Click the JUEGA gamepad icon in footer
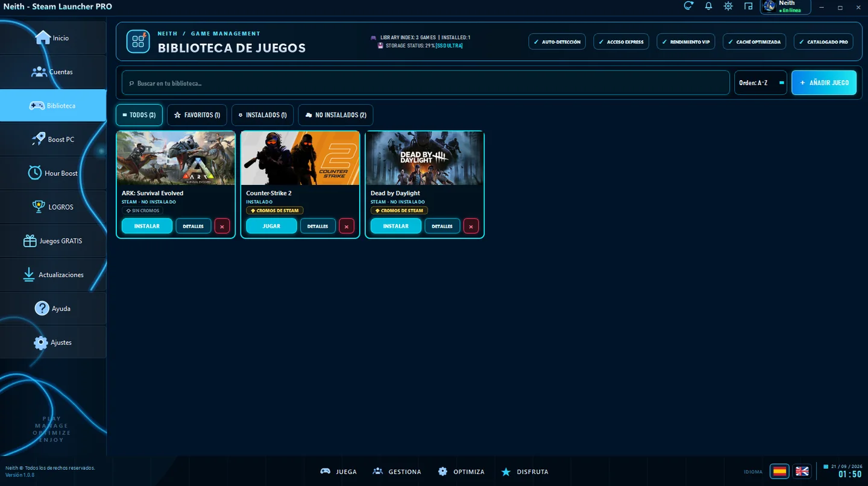 click(325, 472)
